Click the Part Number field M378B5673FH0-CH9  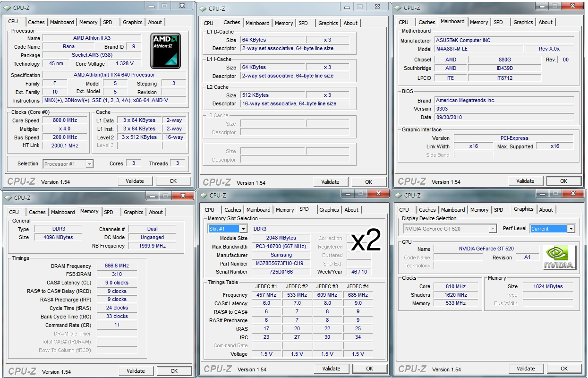pyautogui.click(x=280, y=264)
